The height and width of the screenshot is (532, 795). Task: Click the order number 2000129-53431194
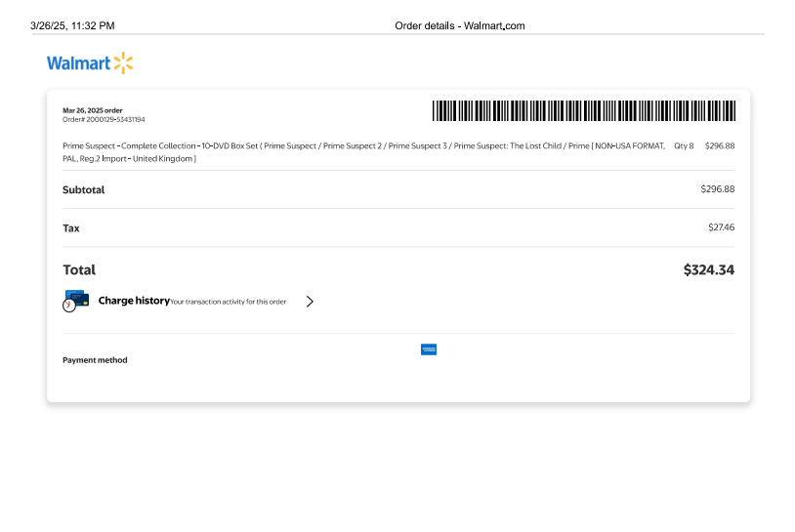[104, 119]
